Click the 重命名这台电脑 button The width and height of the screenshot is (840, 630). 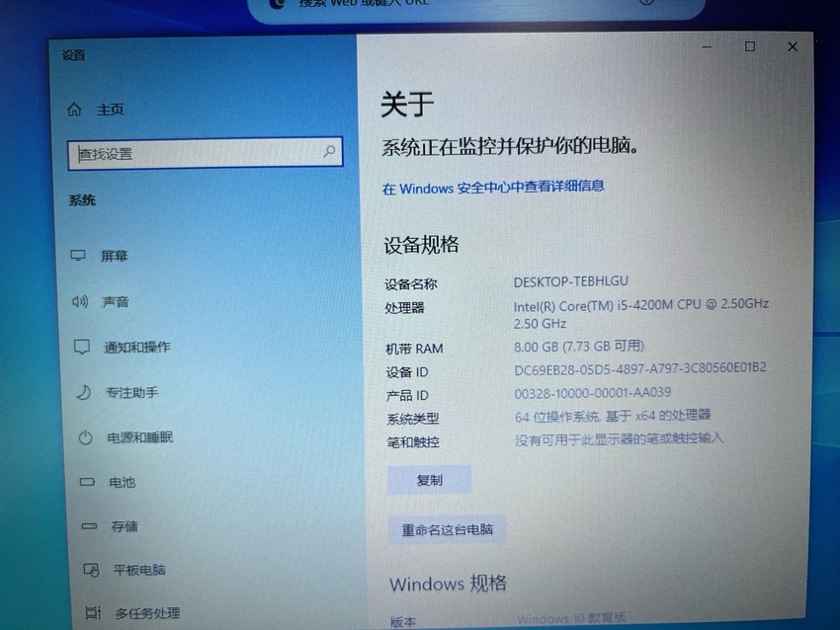click(x=448, y=530)
